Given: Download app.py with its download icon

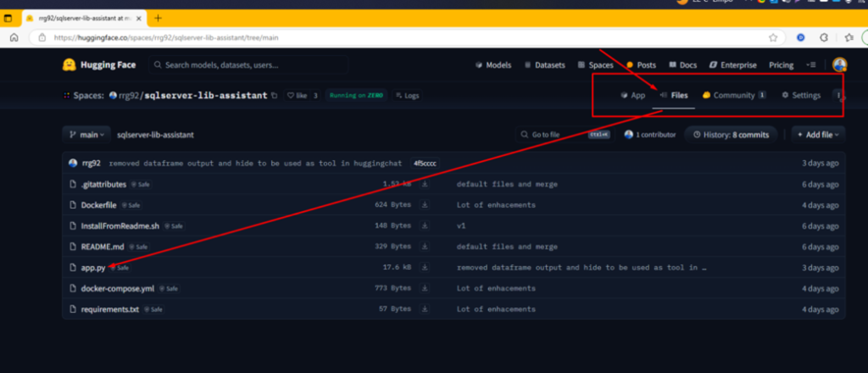Looking at the screenshot, I should [x=425, y=267].
